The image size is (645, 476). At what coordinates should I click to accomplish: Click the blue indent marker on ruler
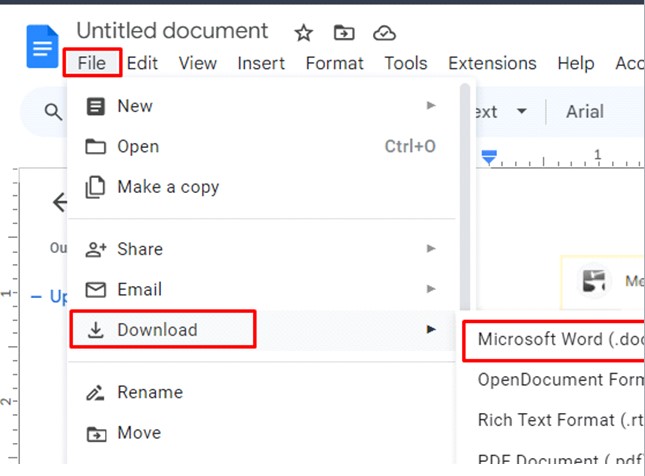(x=489, y=157)
